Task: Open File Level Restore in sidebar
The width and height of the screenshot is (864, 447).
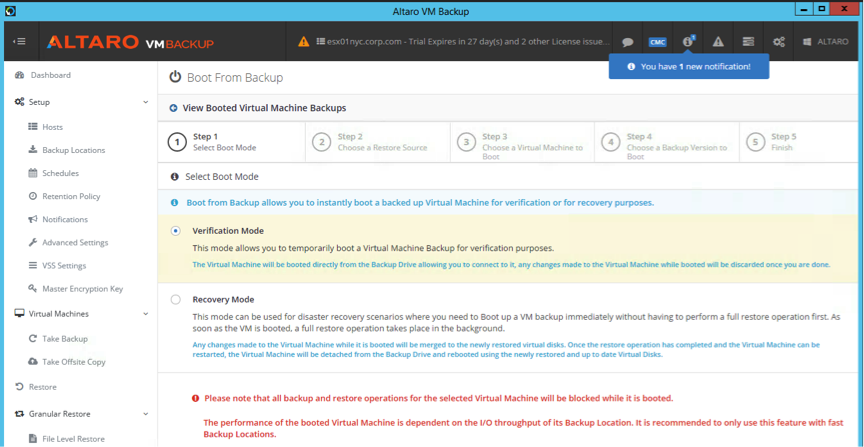Action: point(73,439)
